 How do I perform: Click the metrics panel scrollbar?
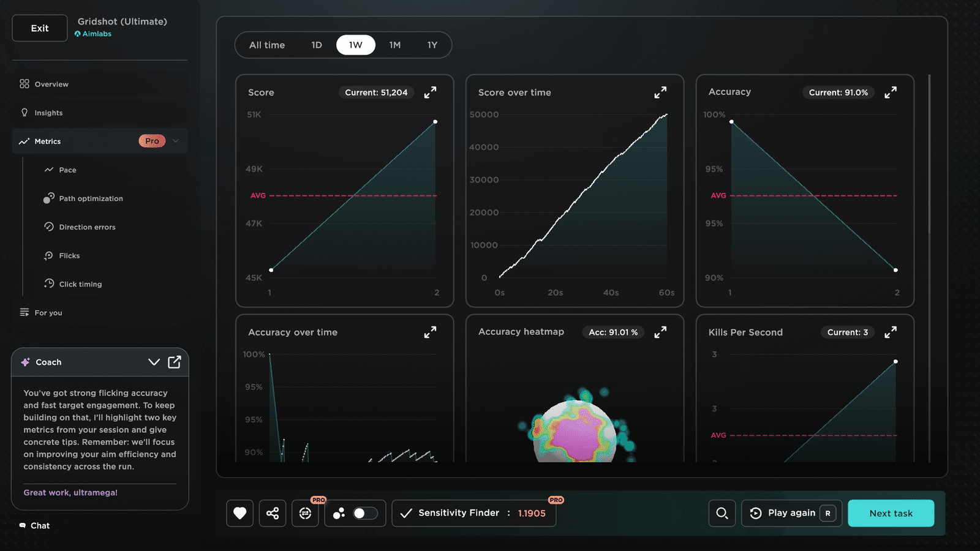929,153
